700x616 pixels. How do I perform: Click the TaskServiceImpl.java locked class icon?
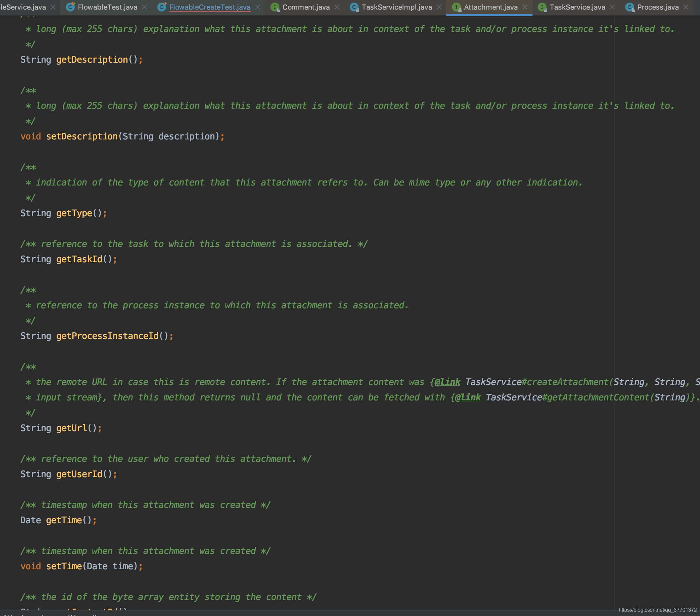pos(354,7)
